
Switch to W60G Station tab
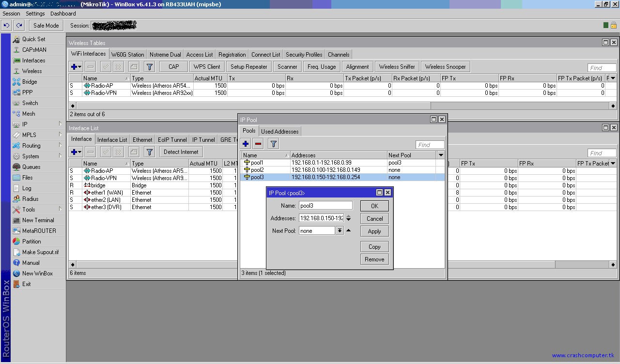click(x=128, y=54)
